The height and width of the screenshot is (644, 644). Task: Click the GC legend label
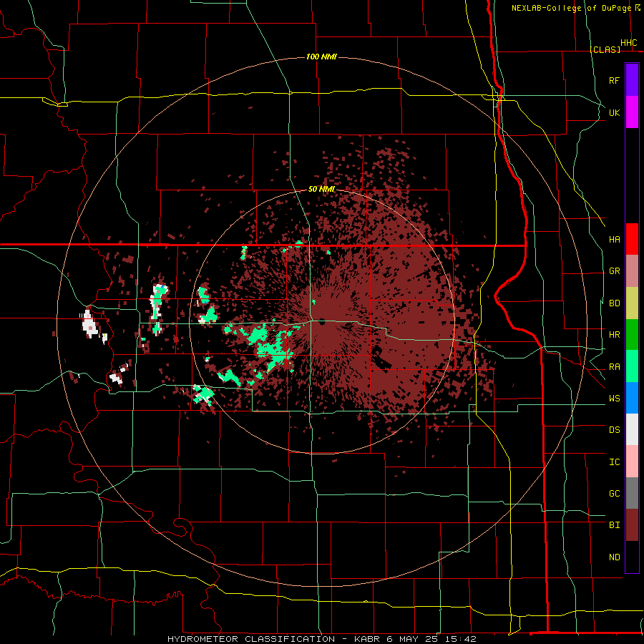click(x=615, y=494)
